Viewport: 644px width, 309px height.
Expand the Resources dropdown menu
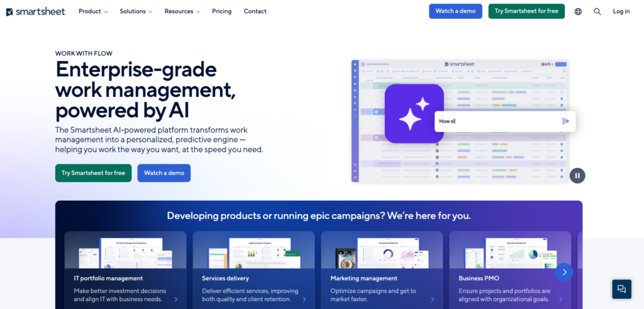182,11
